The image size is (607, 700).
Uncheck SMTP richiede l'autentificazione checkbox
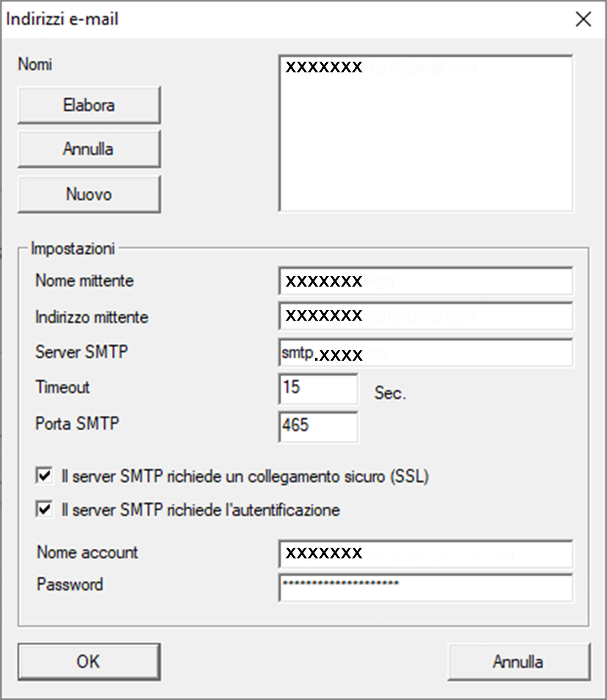click(x=44, y=509)
